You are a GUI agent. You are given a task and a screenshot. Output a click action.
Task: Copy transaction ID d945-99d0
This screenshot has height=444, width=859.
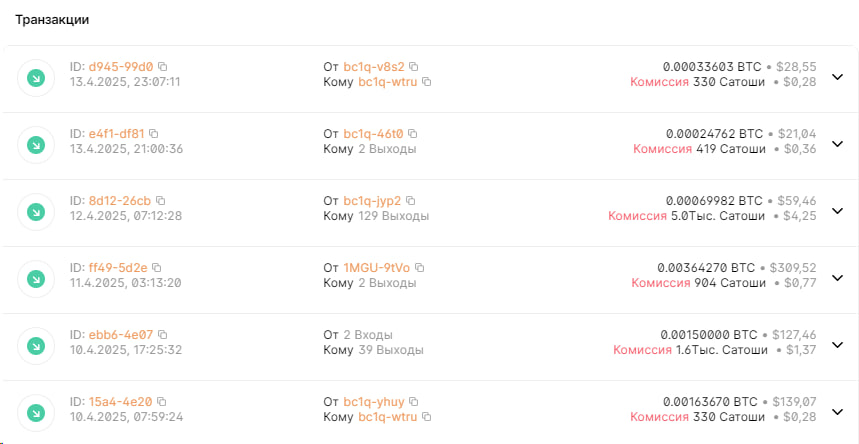[x=163, y=66]
